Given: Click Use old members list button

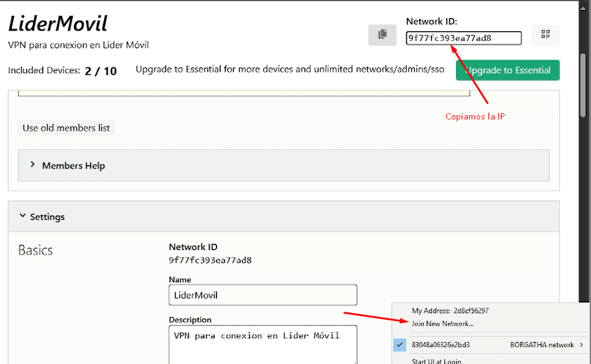Looking at the screenshot, I should tap(66, 128).
